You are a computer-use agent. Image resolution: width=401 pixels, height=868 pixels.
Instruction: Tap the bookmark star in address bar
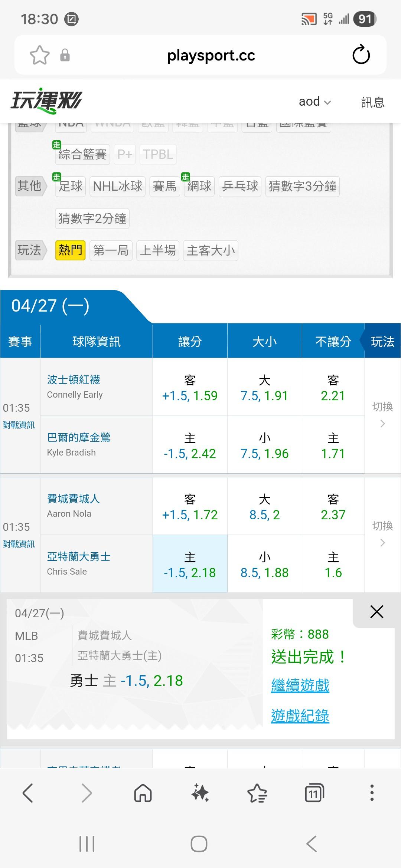point(39,56)
